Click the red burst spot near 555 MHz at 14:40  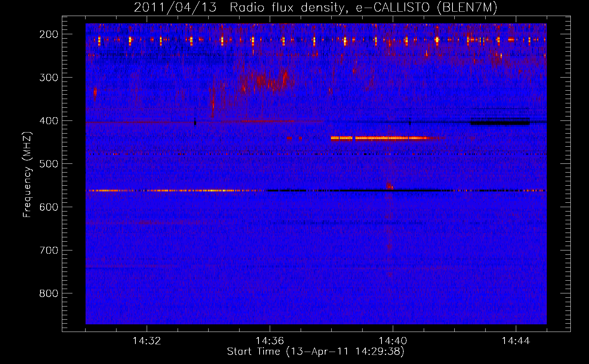tap(390, 186)
